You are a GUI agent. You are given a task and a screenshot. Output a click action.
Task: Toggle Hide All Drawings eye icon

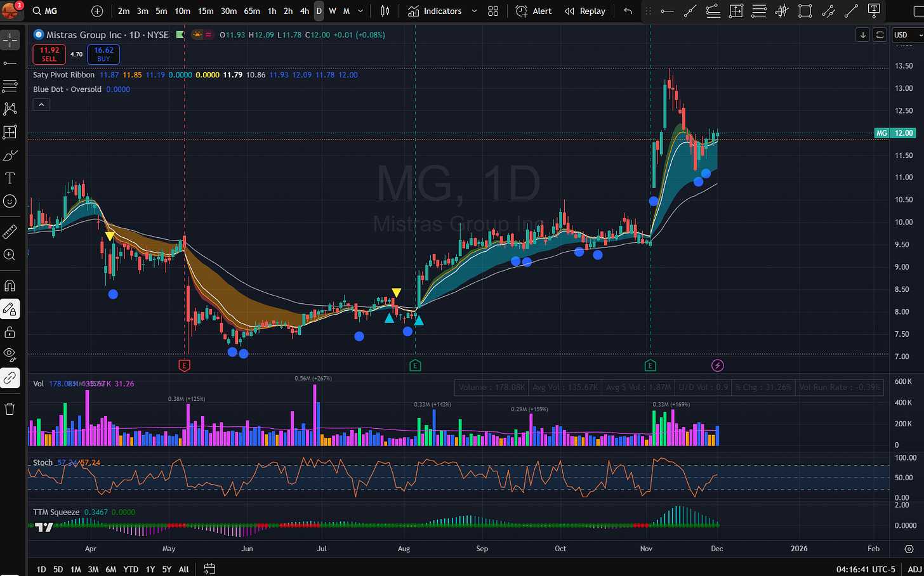(x=10, y=355)
